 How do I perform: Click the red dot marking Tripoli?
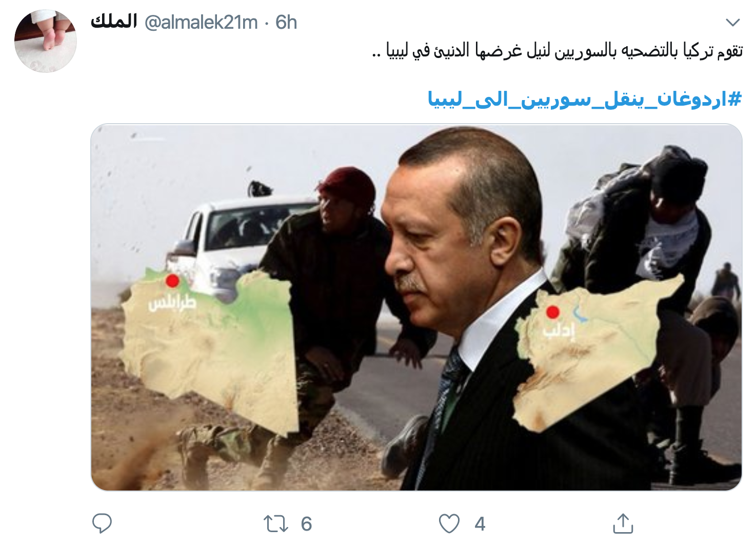click(173, 281)
